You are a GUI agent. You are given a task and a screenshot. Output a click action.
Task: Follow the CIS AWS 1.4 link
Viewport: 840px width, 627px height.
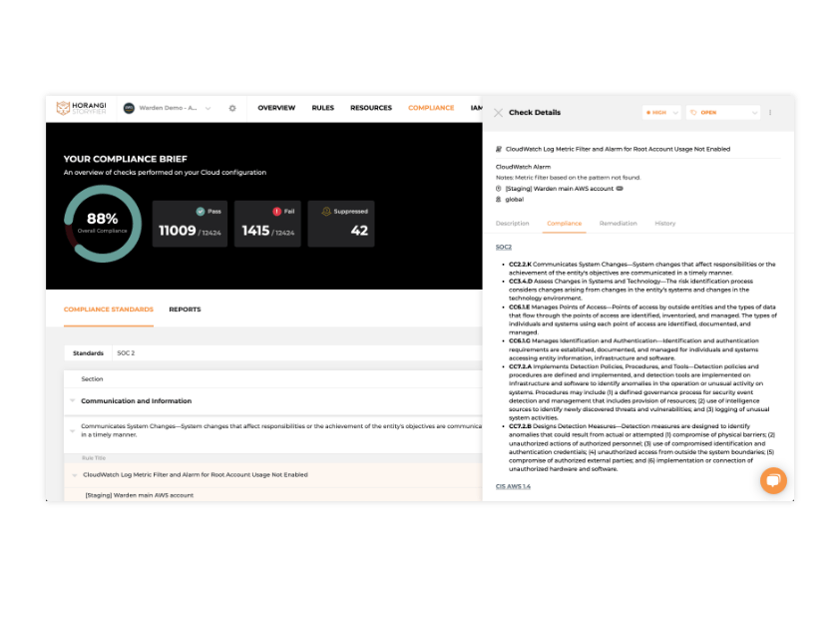[513, 487]
